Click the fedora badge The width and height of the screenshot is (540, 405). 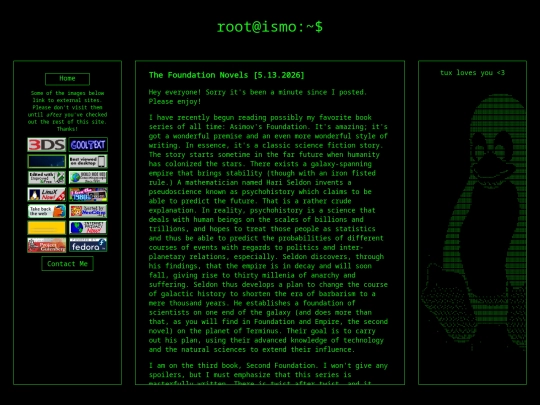click(88, 245)
